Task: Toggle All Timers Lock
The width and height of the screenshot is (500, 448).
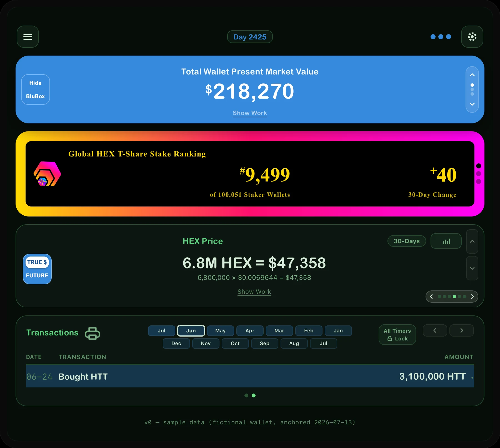Action: 397,335
